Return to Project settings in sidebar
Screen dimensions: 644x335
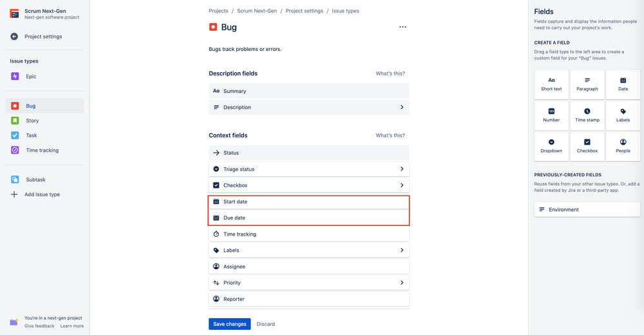pos(43,37)
